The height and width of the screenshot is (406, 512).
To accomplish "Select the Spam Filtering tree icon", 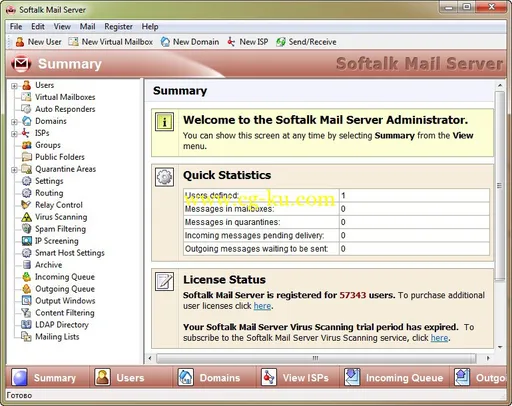I will click(x=27, y=229).
